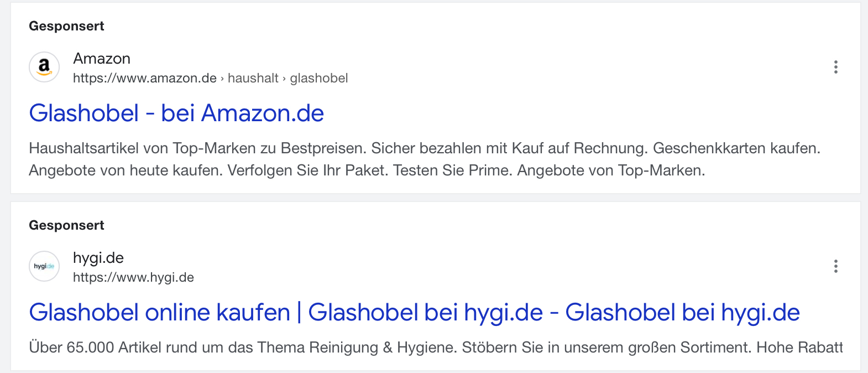Viewport: 868px width, 373px height.
Task: Click the https://www.amazon.de URL text
Action: pos(145,79)
